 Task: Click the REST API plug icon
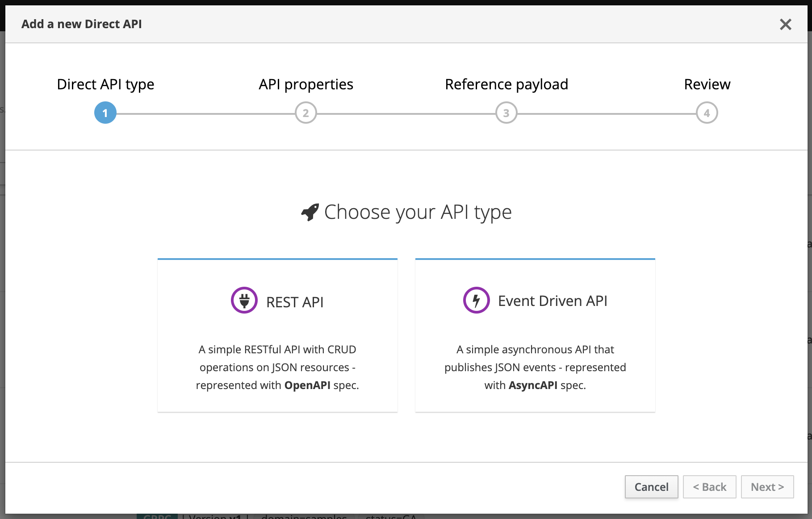[x=244, y=301]
